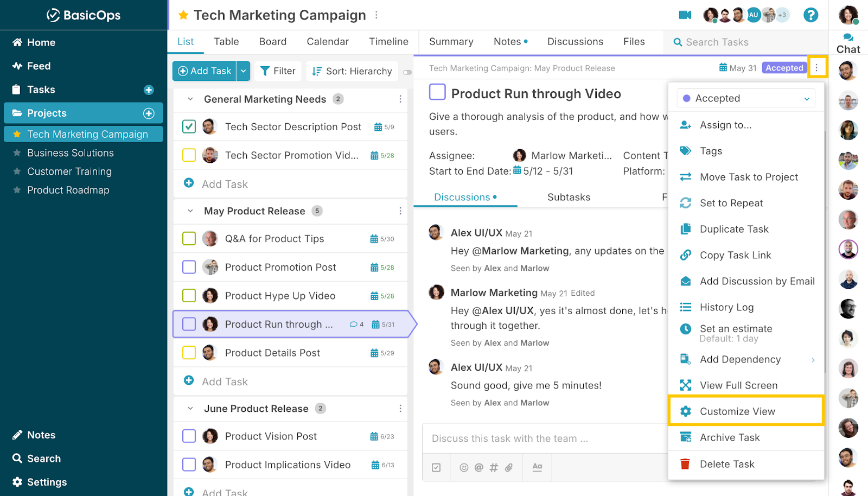This screenshot has height=496, width=868.
Task: Open Add Task dropdown arrow
Action: [x=243, y=71]
